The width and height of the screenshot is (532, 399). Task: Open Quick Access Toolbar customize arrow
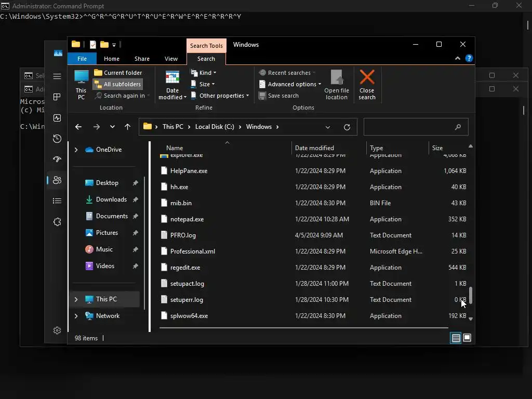[x=114, y=45]
